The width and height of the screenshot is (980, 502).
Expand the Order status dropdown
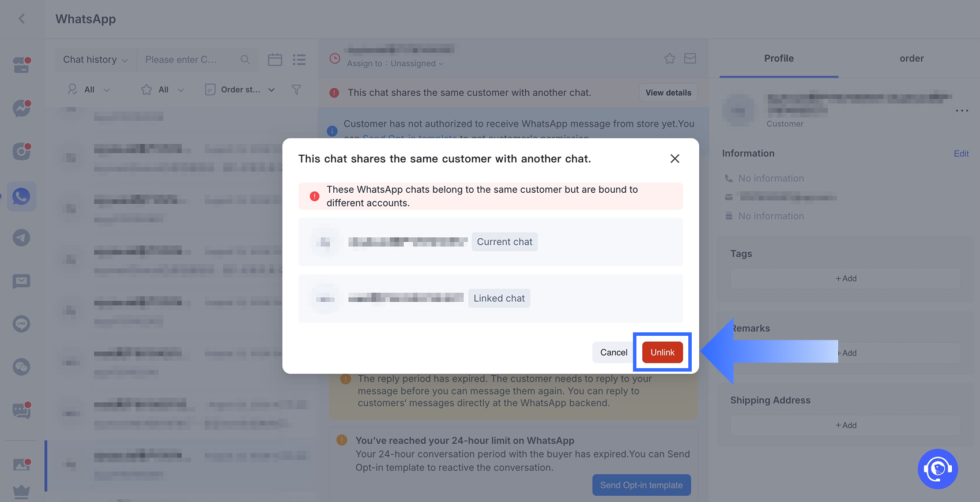(x=240, y=89)
